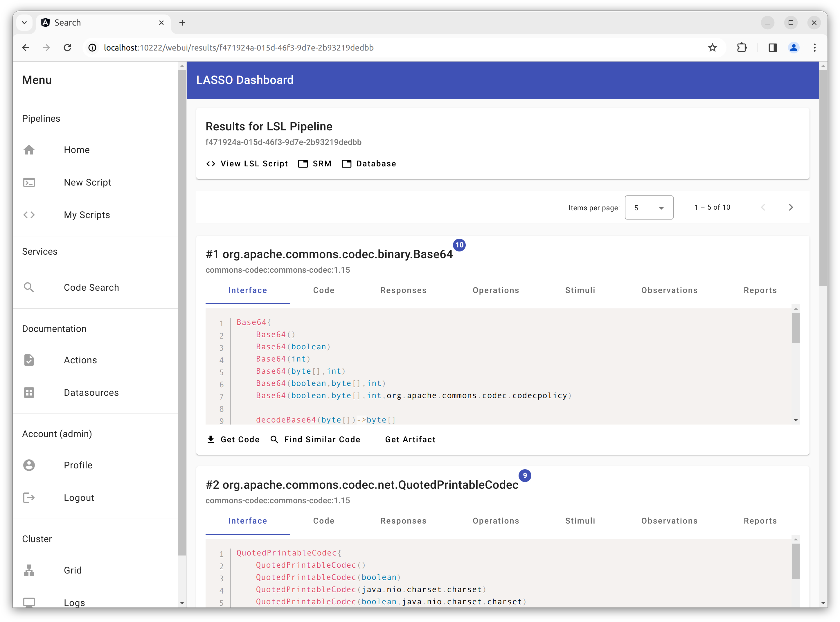Screen dimensions: 840x622
Task: Go to next results page arrow
Action: [791, 207]
